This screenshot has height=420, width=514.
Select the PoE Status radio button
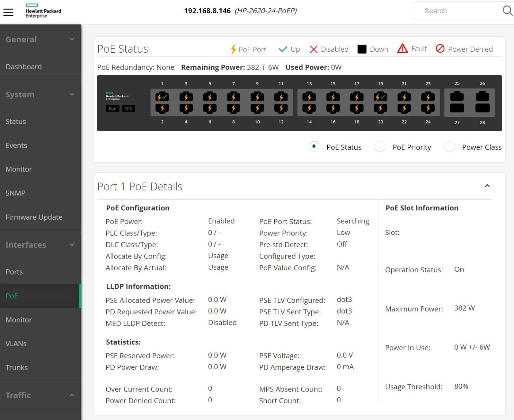point(314,147)
